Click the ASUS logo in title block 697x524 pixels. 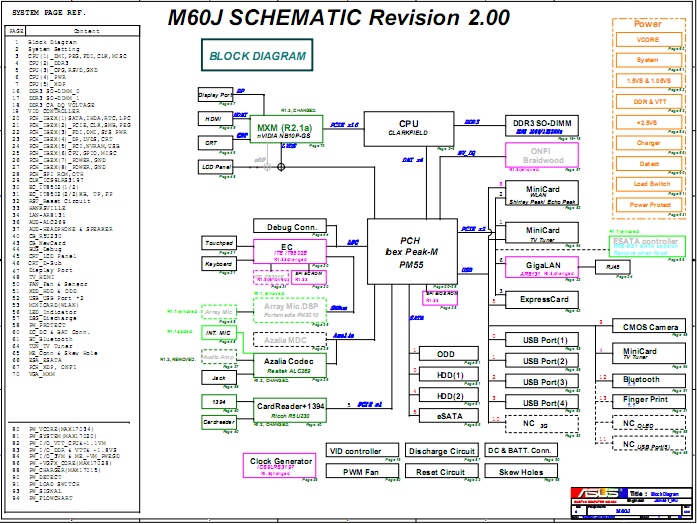599,493
